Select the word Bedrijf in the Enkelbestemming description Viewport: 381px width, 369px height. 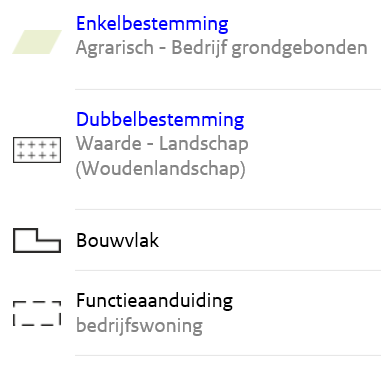(x=199, y=48)
